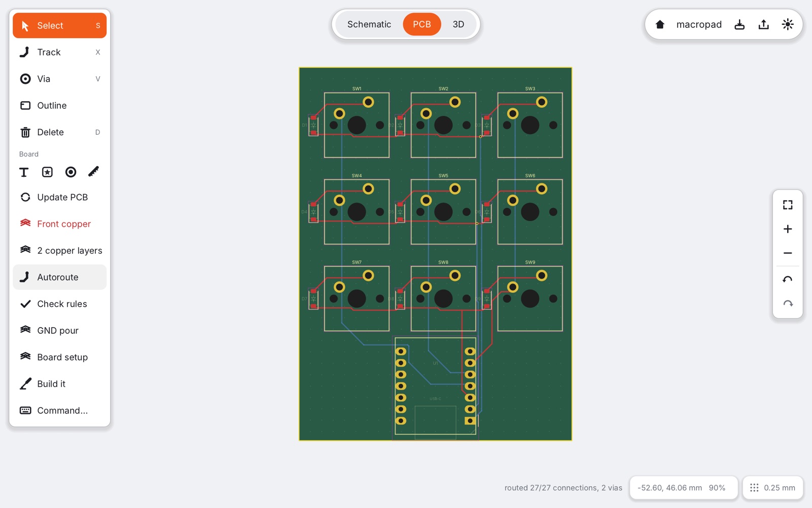Select the ruler measure icon

click(94, 172)
